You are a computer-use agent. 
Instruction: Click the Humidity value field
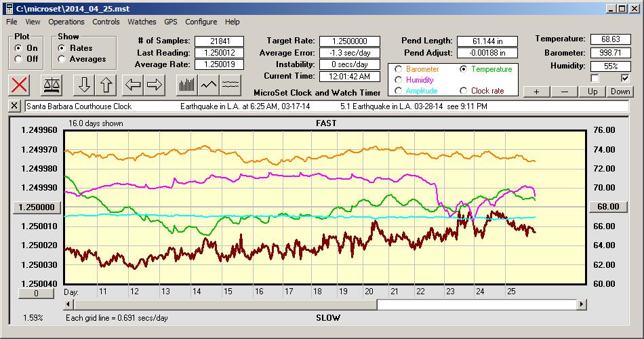point(610,66)
